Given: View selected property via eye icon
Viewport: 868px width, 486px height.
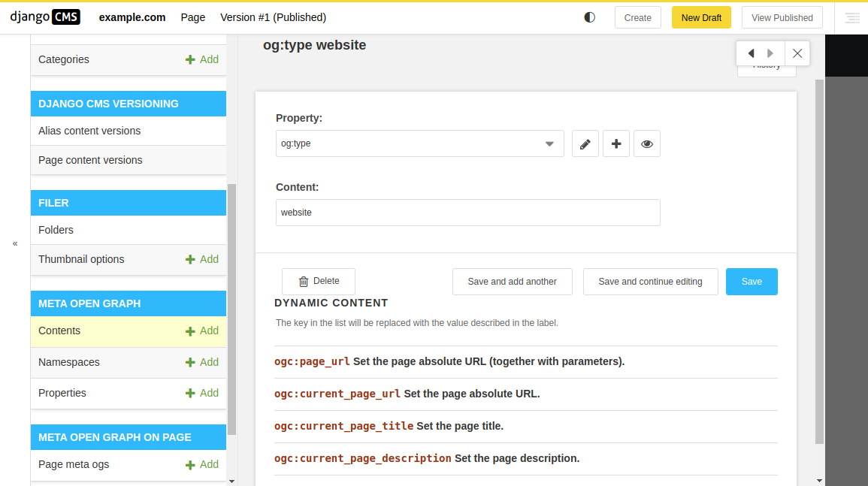Looking at the screenshot, I should pos(646,144).
